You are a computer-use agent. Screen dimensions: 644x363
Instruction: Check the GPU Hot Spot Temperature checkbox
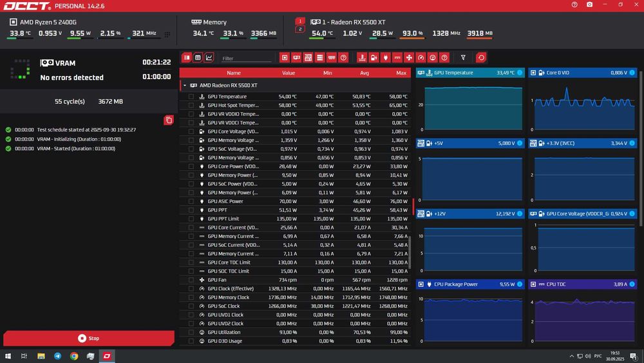191,105
